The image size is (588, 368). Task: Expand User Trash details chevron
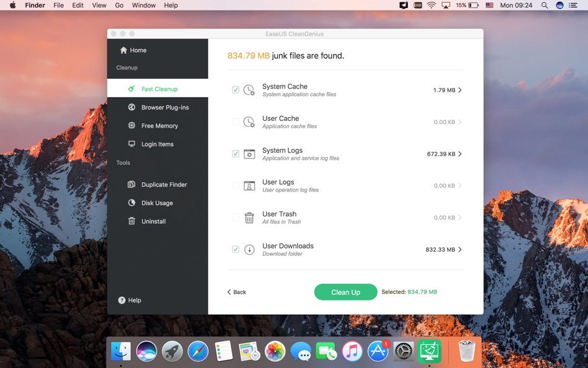[x=460, y=217]
